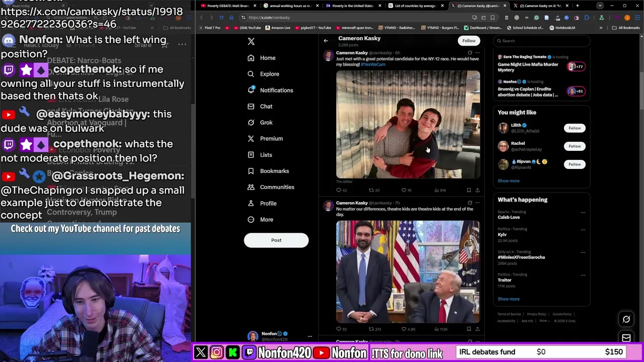
Task: Follow Rachel from suggestions
Action: click(x=575, y=146)
